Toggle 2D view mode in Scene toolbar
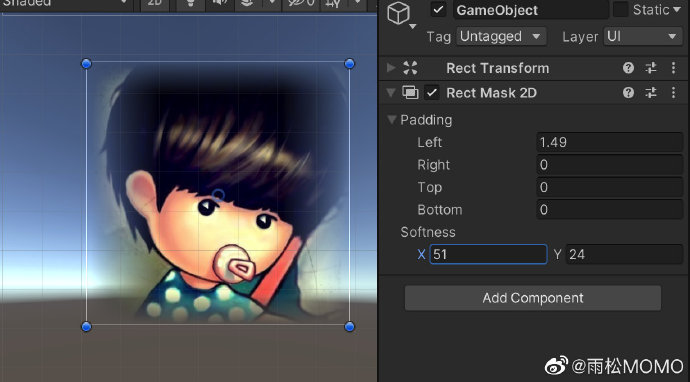690x382 pixels. 155,4
